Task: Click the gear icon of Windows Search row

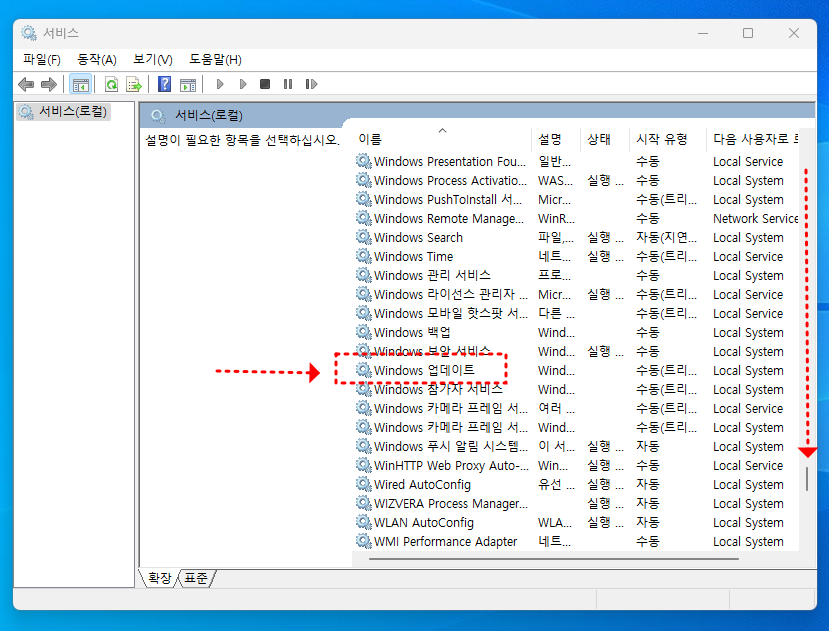Action: [x=364, y=237]
